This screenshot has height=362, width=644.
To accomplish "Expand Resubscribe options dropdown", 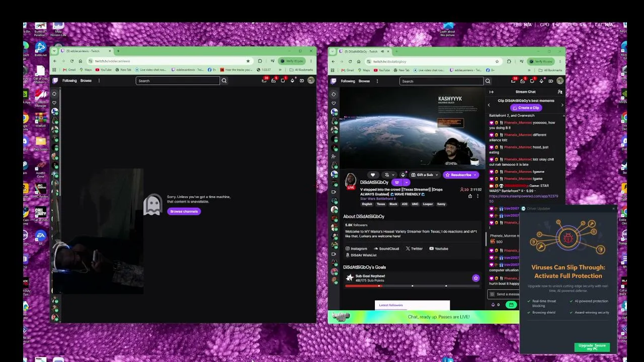I will 474,175.
